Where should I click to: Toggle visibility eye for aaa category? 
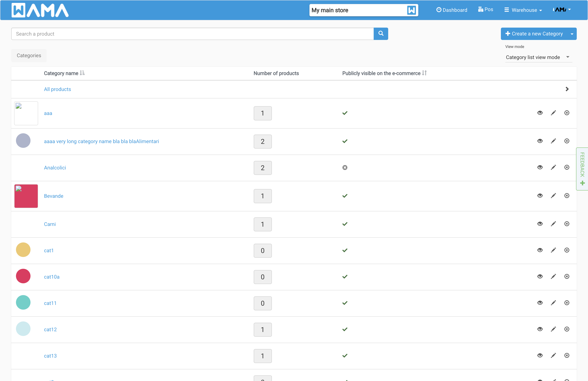(x=540, y=113)
